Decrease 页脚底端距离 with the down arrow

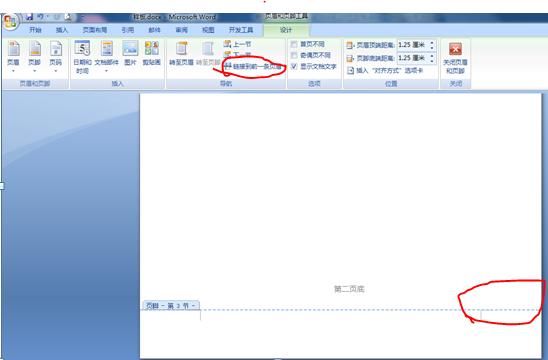(x=432, y=60)
